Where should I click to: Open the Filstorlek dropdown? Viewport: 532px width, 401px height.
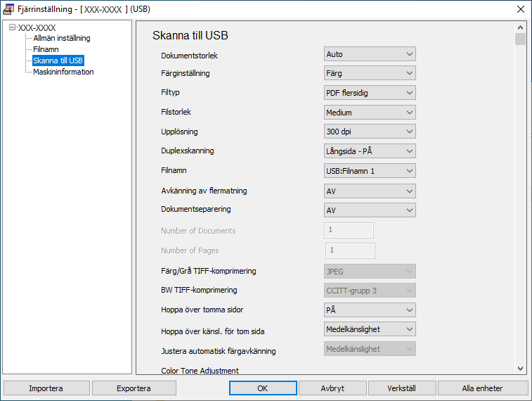370,113
